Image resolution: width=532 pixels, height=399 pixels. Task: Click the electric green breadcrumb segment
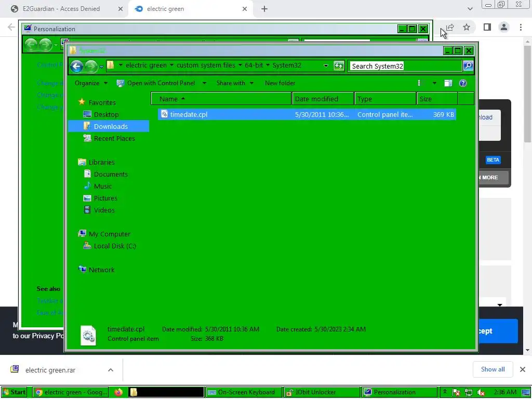click(x=146, y=65)
